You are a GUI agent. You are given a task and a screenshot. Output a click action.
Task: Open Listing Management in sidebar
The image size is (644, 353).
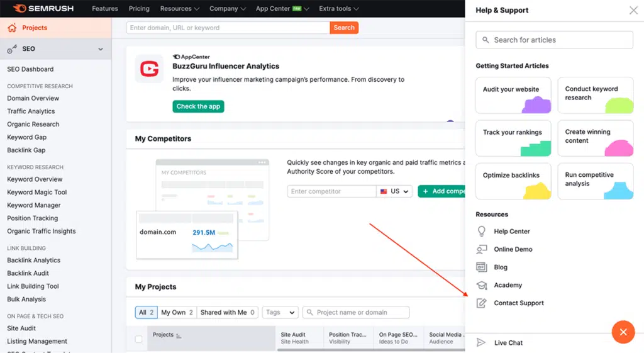37,342
